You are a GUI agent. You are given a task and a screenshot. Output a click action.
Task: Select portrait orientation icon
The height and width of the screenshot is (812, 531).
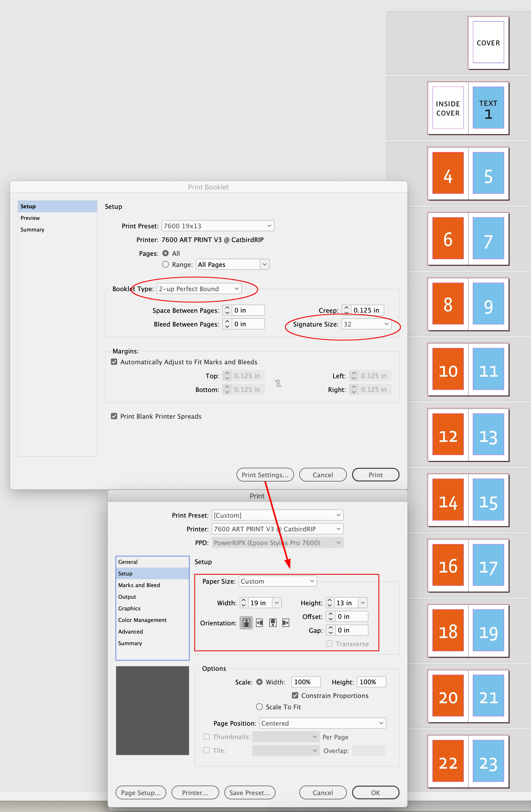point(246,623)
